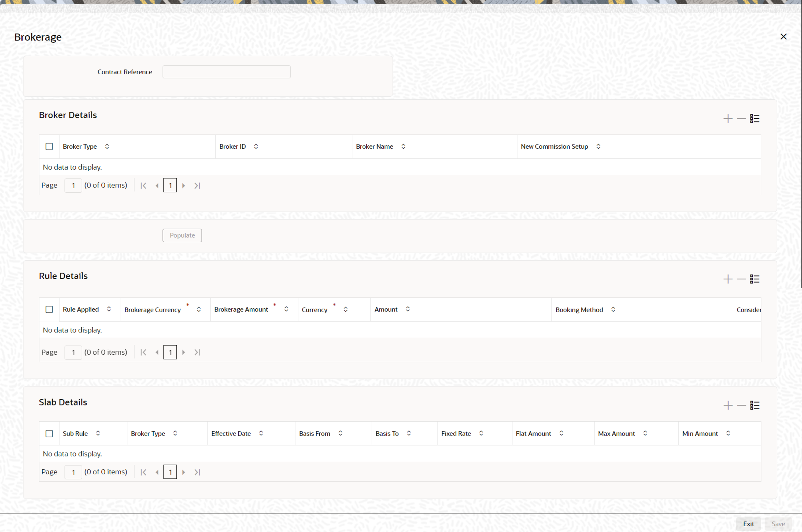The width and height of the screenshot is (802, 532).
Task: Click the Populate button
Action: coord(182,235)
